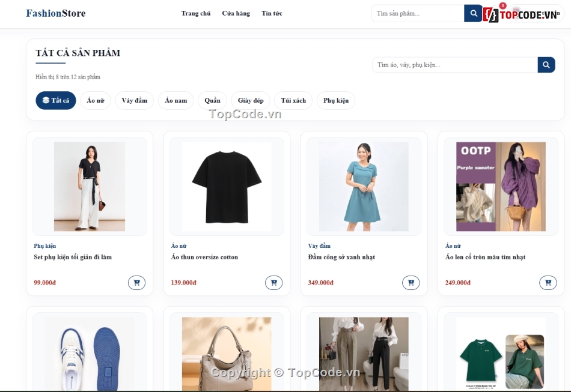
Task: Click the 349.000đ price
Action: [x=321, y=283]
